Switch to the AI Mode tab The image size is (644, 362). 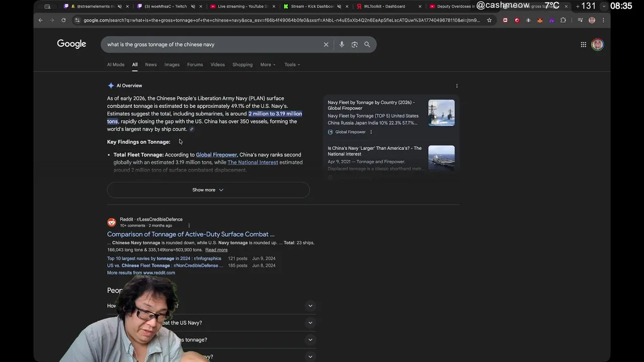(x=116, y=64)
